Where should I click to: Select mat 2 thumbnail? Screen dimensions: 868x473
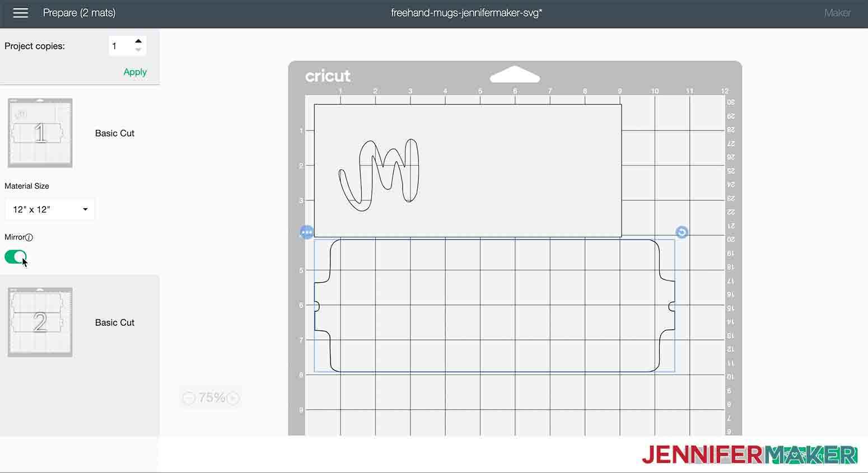coord(40,322)
